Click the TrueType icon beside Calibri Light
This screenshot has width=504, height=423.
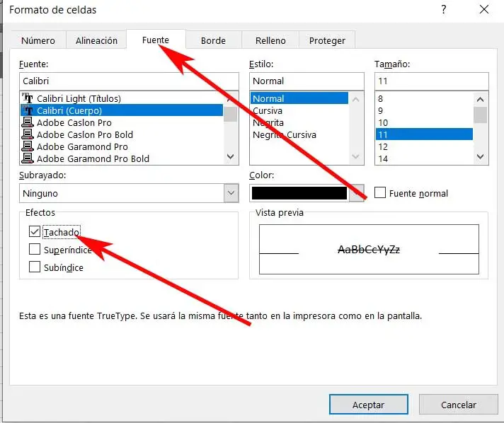(28, 98)
